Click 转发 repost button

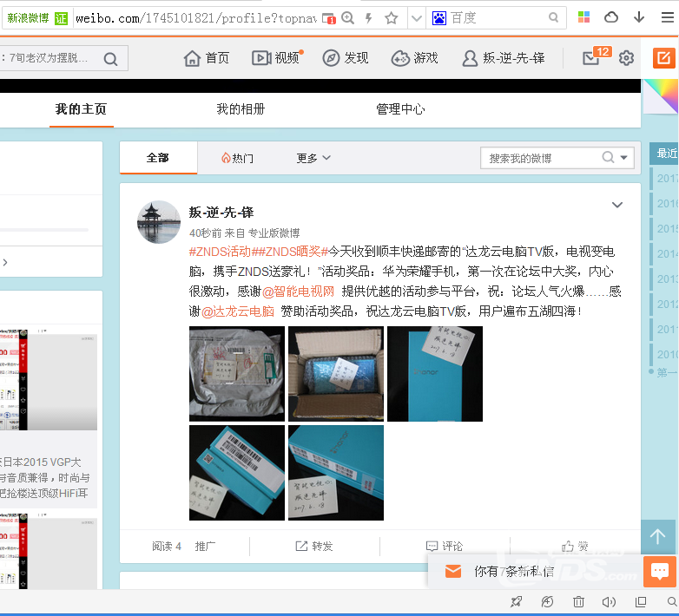coord(314,547)
